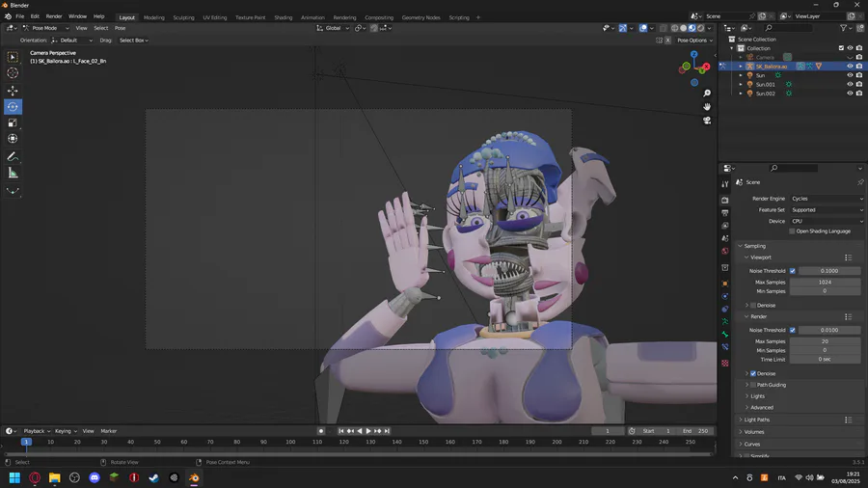Open the Scene properties tab
Screen dimensions: 868x488
[x=725, y=238]
